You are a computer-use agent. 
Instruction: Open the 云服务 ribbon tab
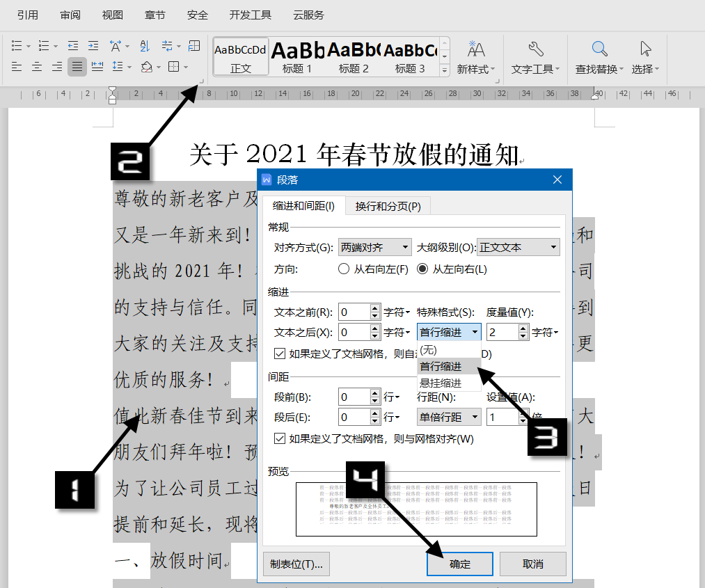click(308, 15)
